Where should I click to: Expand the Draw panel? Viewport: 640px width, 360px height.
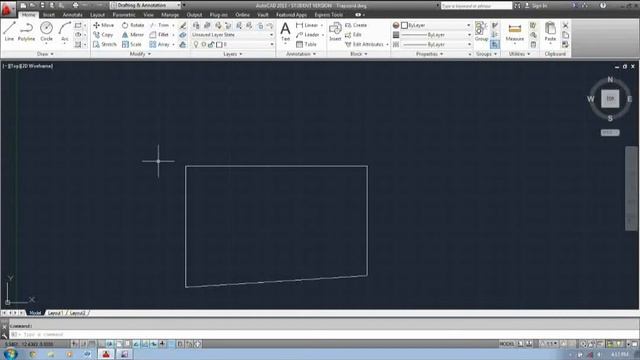(x=45, y=54)
